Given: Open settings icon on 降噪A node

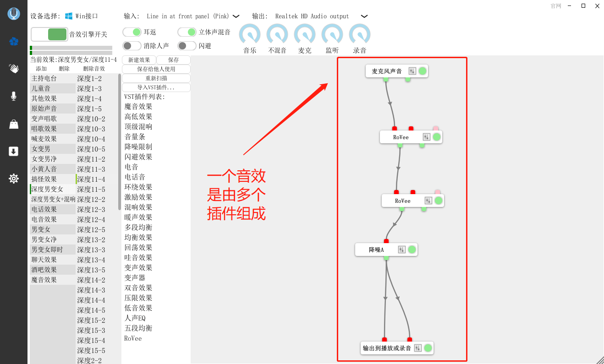Looking at the screenshot, I should pos(401,250).
